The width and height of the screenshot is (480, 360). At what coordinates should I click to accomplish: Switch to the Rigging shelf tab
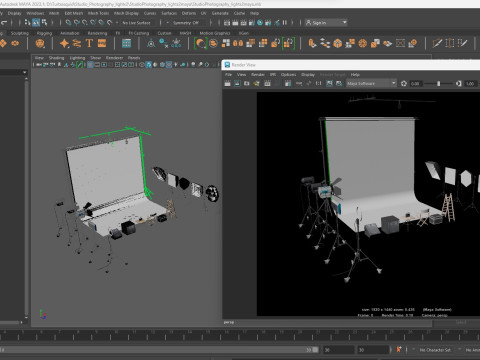tap(44, 33)
